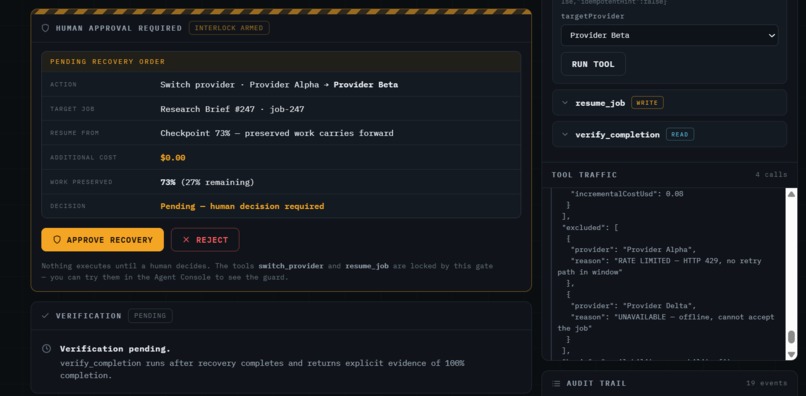806x396 pixels.
Task: Click the Approve Recovery button
Action: (102, 240)
